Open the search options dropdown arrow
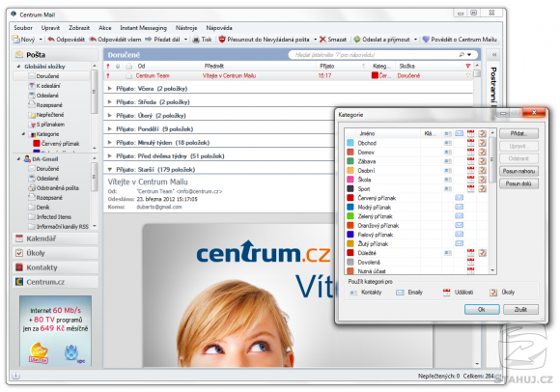The width and height of the screenshot is (560, 392). click(469, 55)
